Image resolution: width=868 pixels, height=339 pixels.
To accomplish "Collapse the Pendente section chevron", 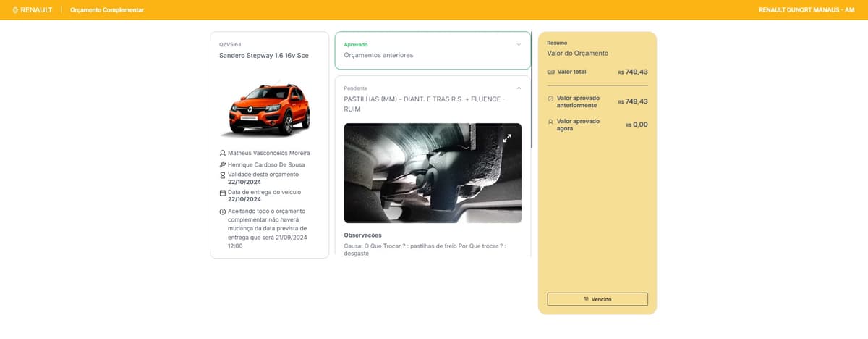I will coord(519,88).
